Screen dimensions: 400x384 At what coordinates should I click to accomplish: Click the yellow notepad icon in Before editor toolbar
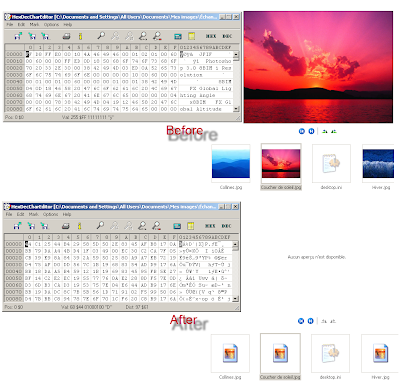tap(191, 36)
